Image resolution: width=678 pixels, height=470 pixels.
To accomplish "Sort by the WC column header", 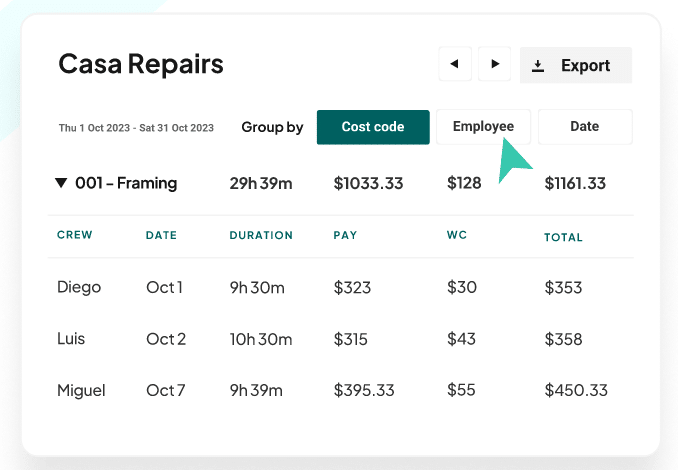I will click(x=457, y=236).
